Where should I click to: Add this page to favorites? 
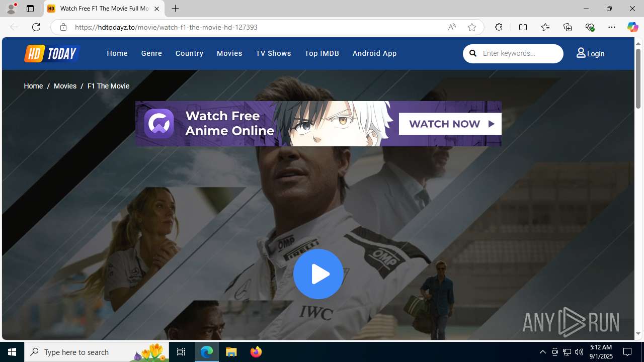click(471, 27)
